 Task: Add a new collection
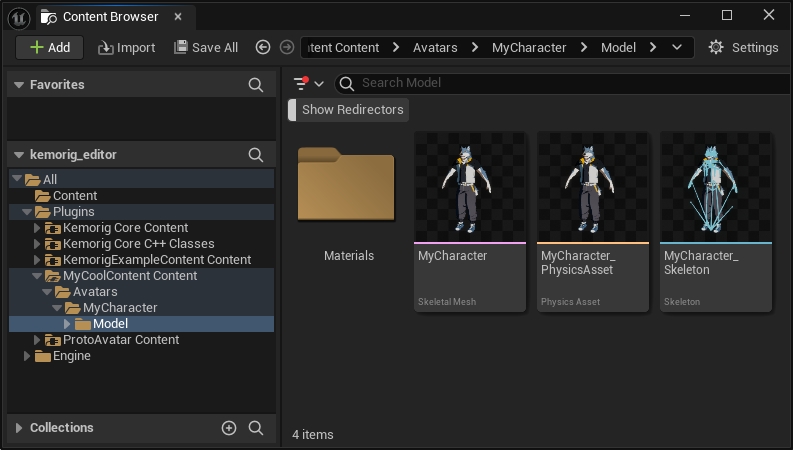click(229, 428)
